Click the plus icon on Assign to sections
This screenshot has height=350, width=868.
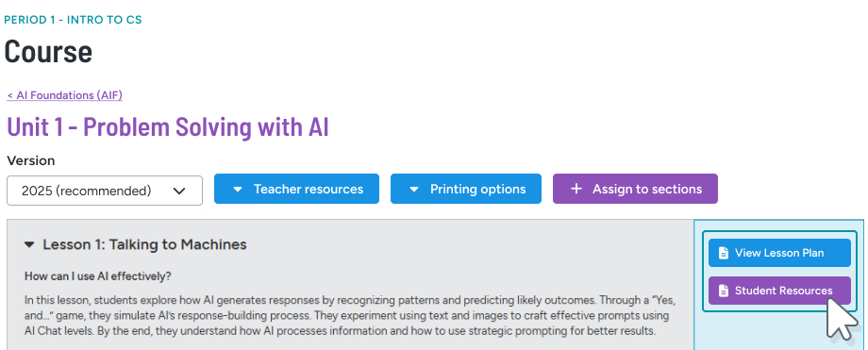tap(576, 189)
